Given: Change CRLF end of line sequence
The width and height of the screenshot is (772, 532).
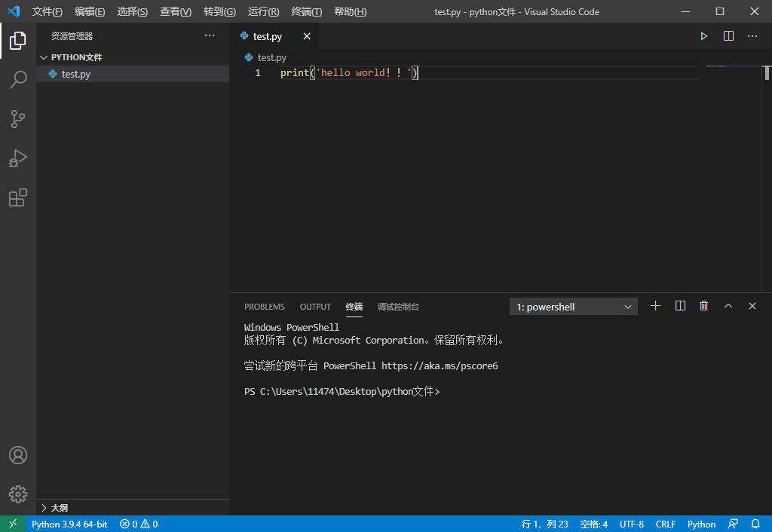Looking at the screenshot, I should tap(666, 524).
